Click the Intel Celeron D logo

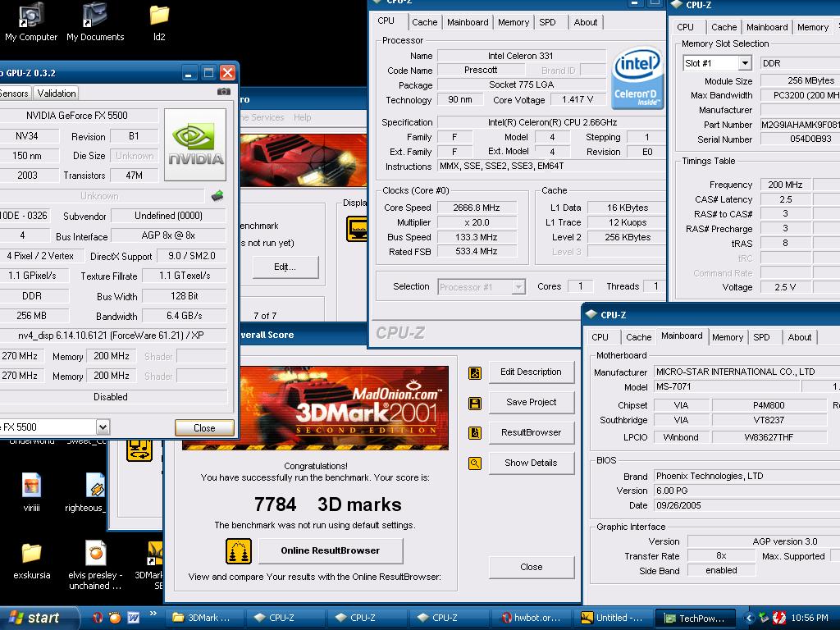click(x=637, y=78)
